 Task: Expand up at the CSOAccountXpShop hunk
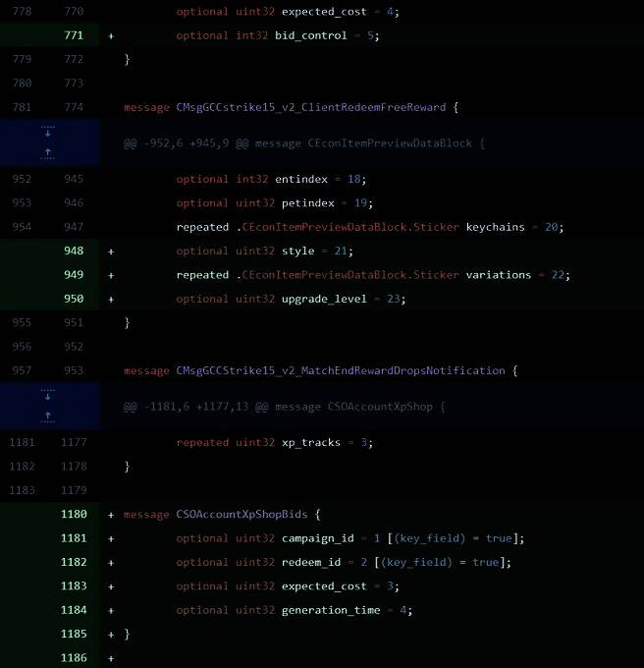point(48,417)
